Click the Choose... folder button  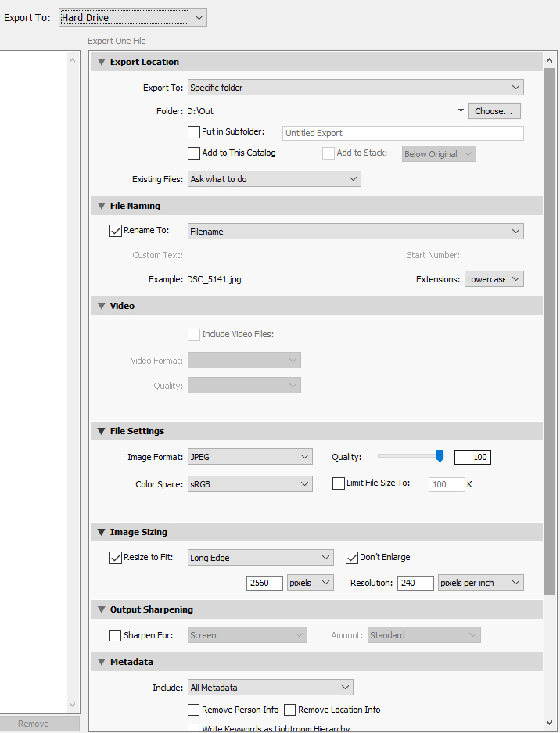pyautogui.click(x=494, y=111)
